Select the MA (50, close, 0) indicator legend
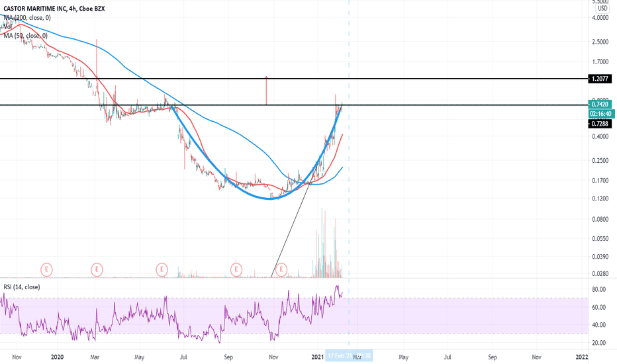 pos(26,36)
